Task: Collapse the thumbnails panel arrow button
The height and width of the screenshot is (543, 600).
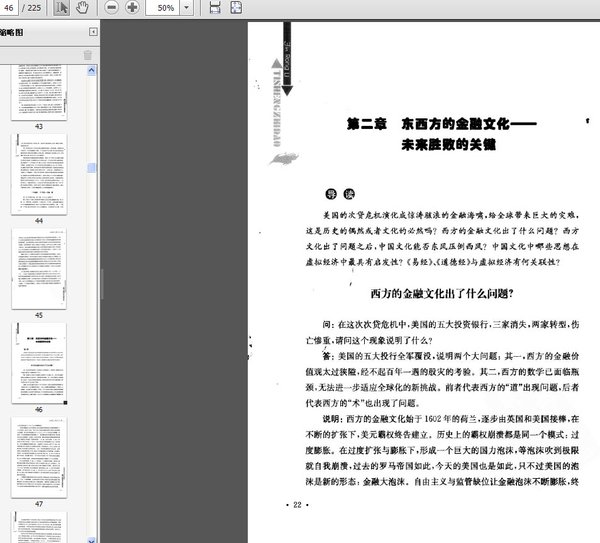Action: (93, 32)
